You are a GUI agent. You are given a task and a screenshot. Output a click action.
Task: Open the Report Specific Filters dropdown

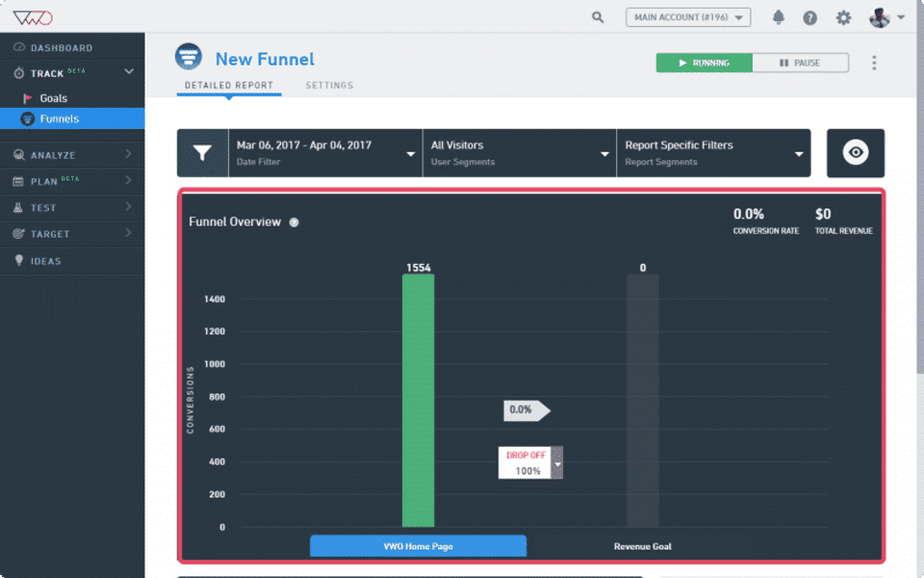click(713, 153)
